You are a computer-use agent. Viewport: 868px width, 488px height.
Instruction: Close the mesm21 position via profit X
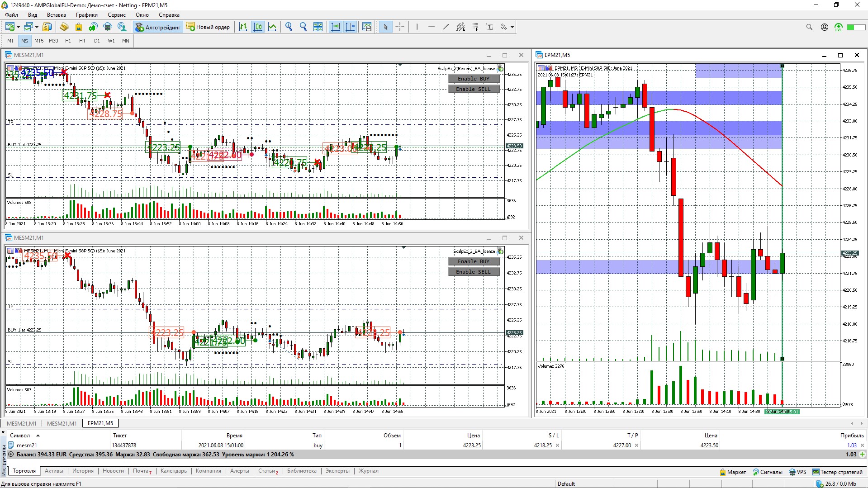click(x=862, y=445)
